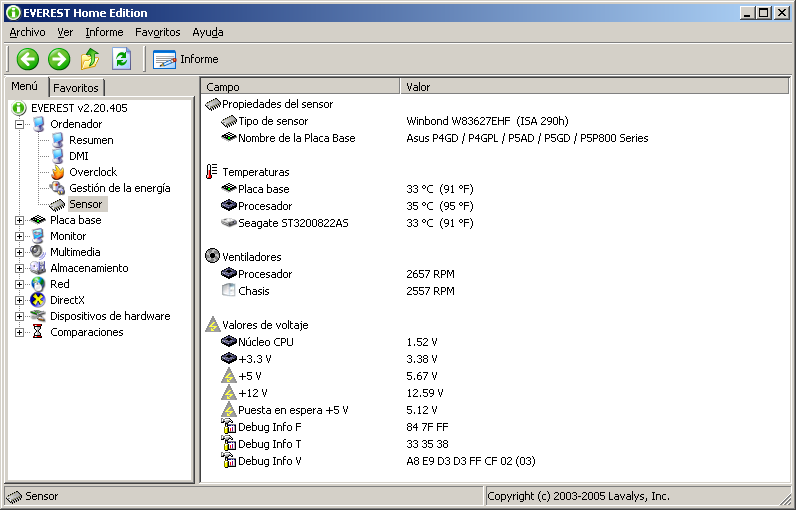Select Gestión de la energía in the tree
796x510 pixels.
(119, 188)
